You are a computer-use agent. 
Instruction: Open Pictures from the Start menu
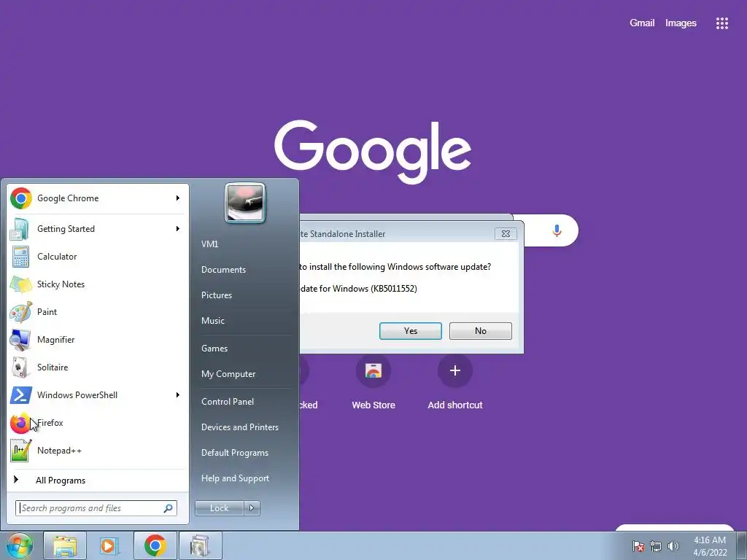coord(216,295)
